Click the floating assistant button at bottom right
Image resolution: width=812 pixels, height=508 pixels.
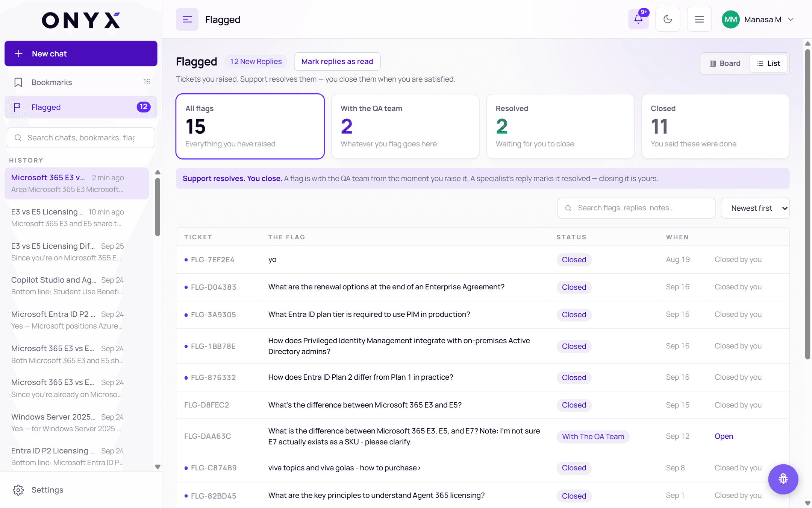click(783, 479)
